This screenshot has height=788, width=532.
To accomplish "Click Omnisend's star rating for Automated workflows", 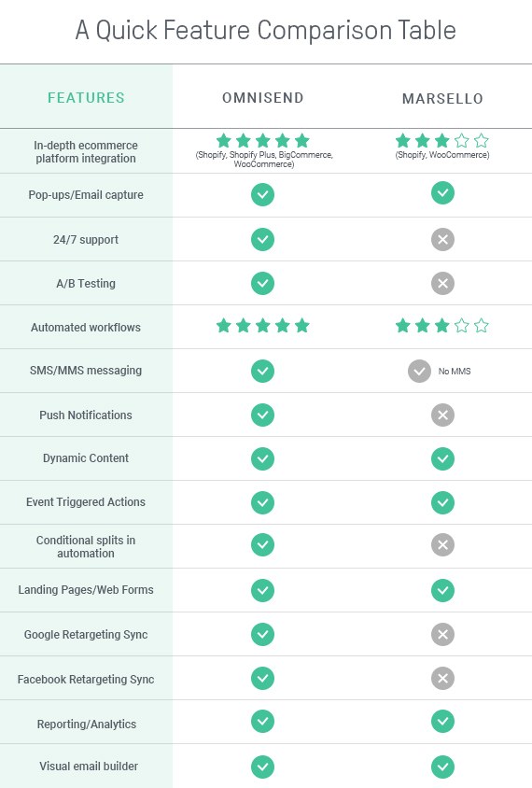I will pyautogui.click(x=263, y=326).
